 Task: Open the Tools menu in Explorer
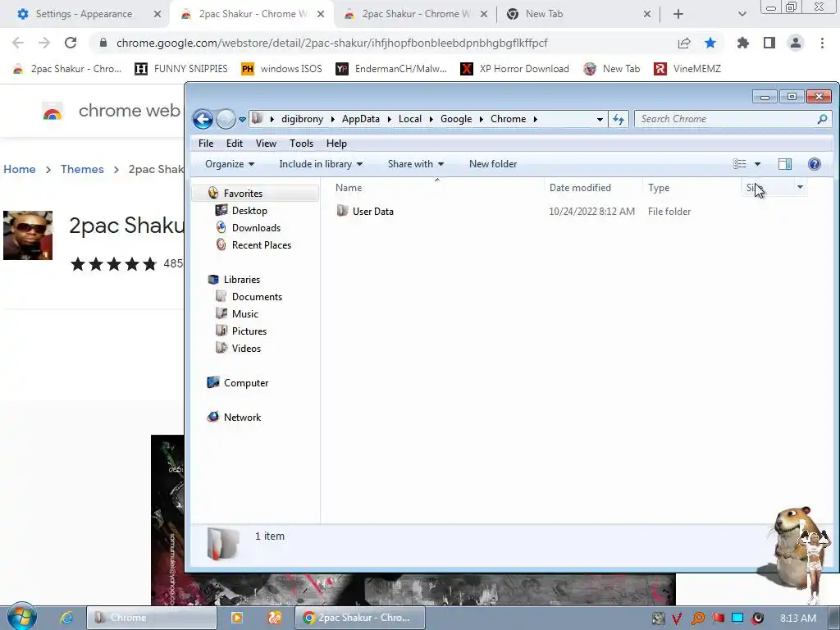pyautogui.click(x=301, y=144)
